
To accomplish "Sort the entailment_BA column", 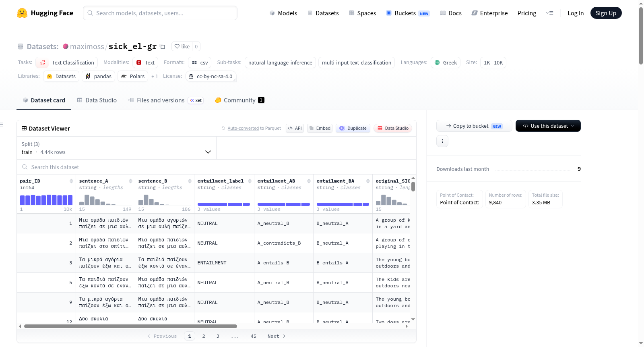I will [368, 181].
